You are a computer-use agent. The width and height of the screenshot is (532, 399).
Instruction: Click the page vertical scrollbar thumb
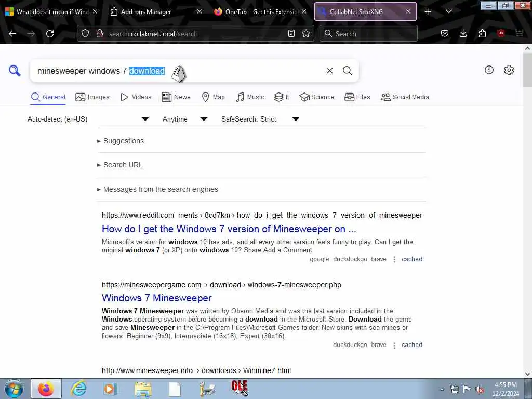click(x=528, y=70)
